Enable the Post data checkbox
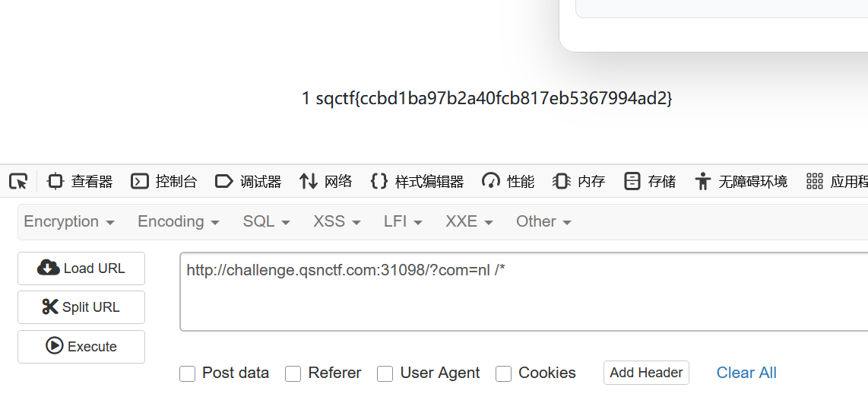This screenshot has width=868, height=413. tap(187, 373)
